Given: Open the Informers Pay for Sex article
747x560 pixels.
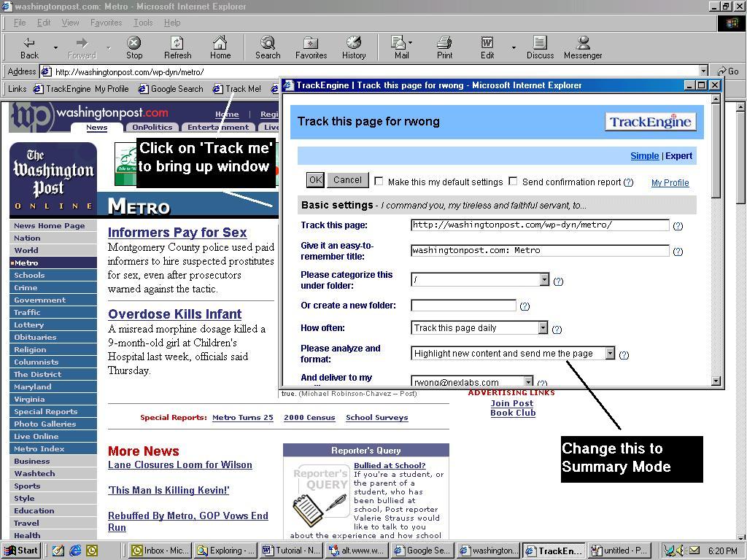Looking at the screenshot, I should 177,233.
